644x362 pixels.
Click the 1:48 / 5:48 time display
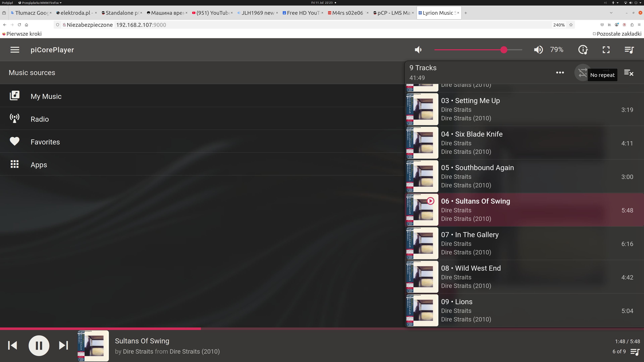tap(627, 341)
